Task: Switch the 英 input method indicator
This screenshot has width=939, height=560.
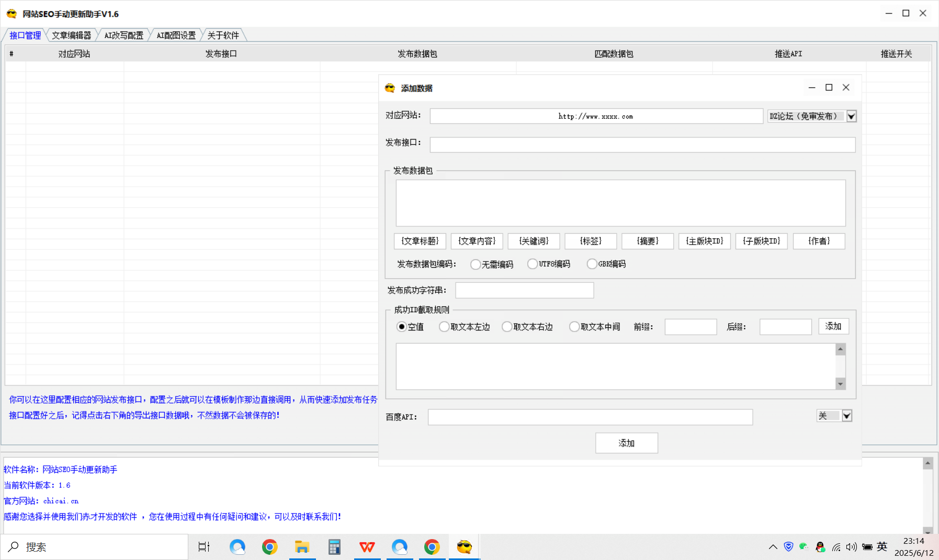Action: coord(882,546)
